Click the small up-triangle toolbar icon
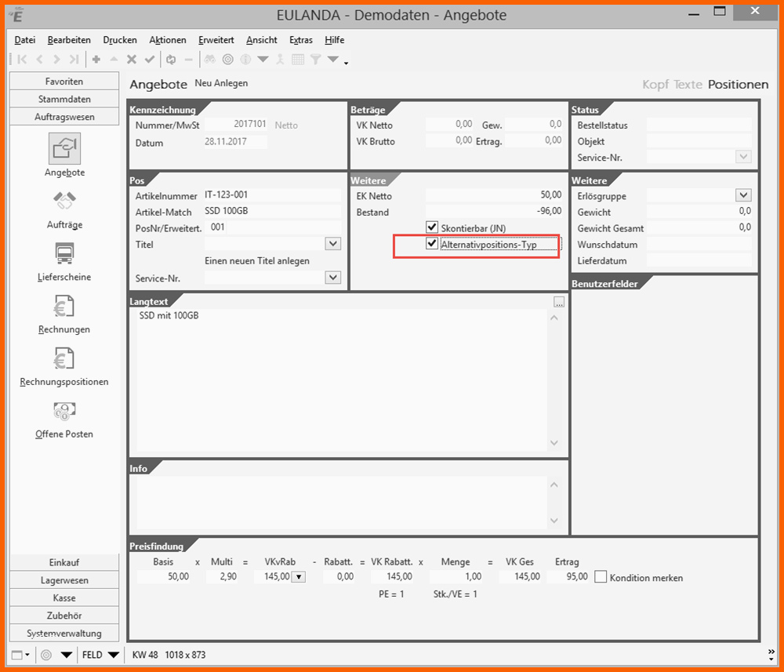Screen dimensions: 784x672 click(114, 59)
